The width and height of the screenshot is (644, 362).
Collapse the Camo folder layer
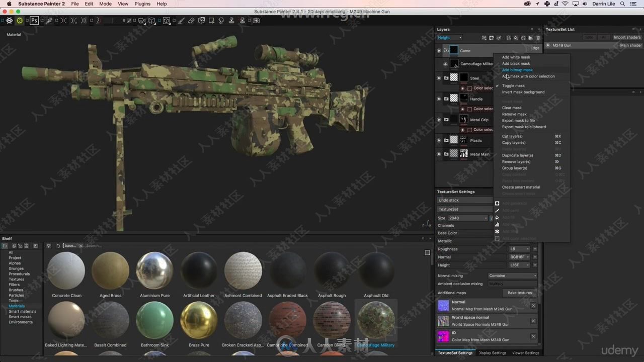tap(446, 50)
